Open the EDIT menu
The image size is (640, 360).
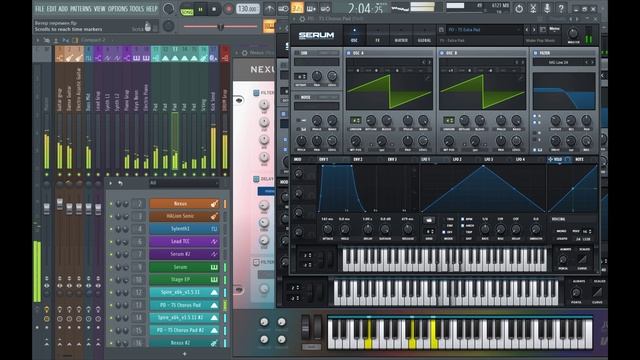coord(51,9)
